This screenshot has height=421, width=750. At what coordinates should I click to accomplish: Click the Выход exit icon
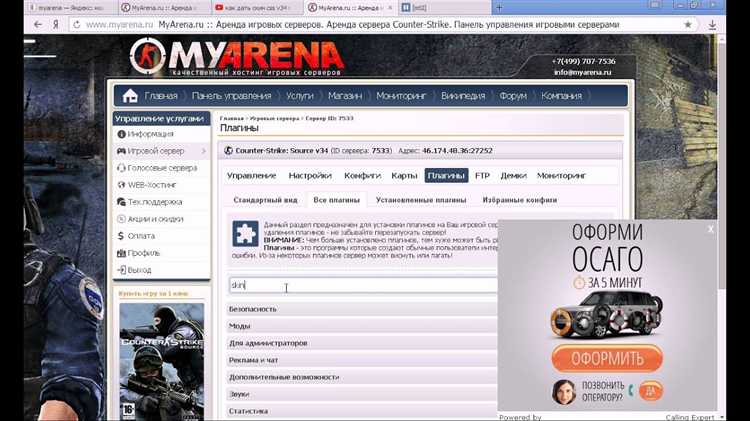[x=121, y=270]
